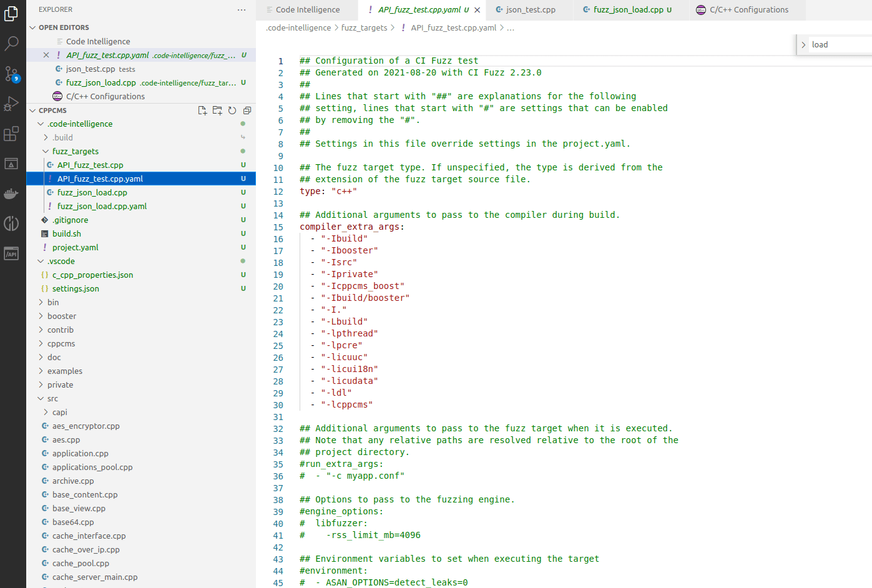The width and height of the screenshot is (872, 588).
Task: Open Source Control view with badge
Action: [x=11, y=74]
